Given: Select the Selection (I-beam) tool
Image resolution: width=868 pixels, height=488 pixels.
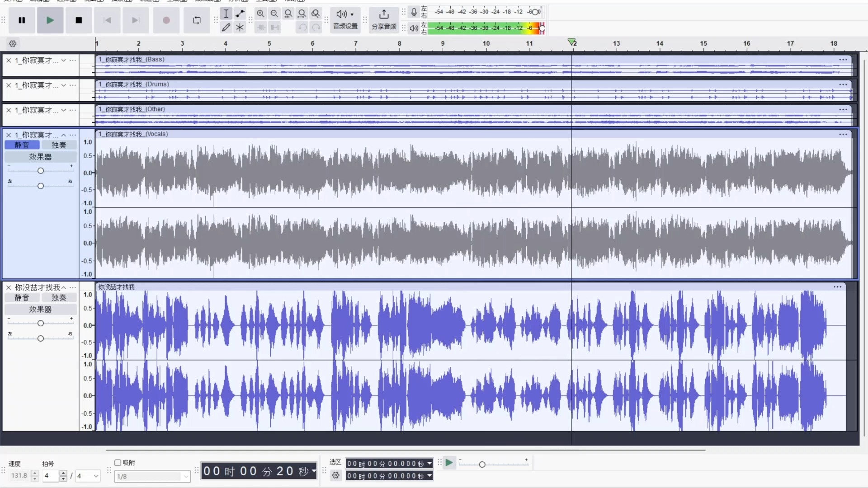Looking at the screenshot, I should (x=226, y=14).
